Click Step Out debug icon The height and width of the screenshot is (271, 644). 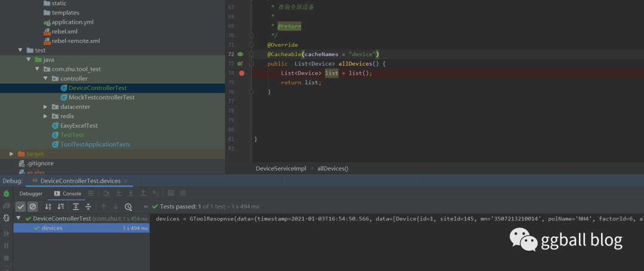click(143, 193)
